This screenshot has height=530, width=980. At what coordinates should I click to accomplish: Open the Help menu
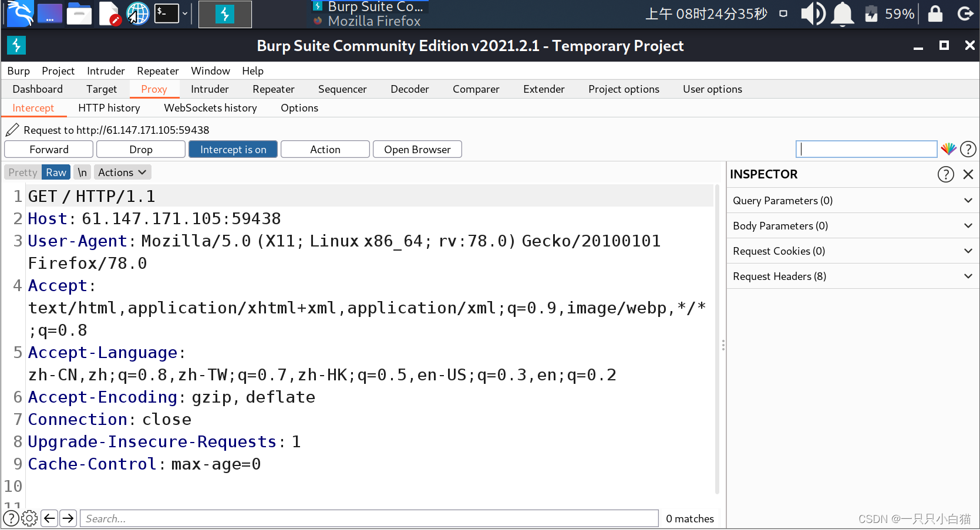252,71
